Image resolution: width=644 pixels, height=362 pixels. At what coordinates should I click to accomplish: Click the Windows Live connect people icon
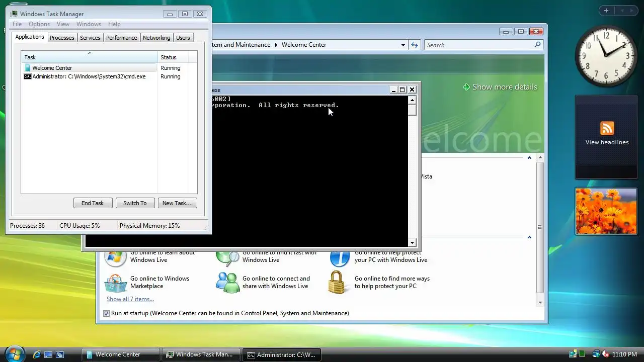click(x=228, y=283)
